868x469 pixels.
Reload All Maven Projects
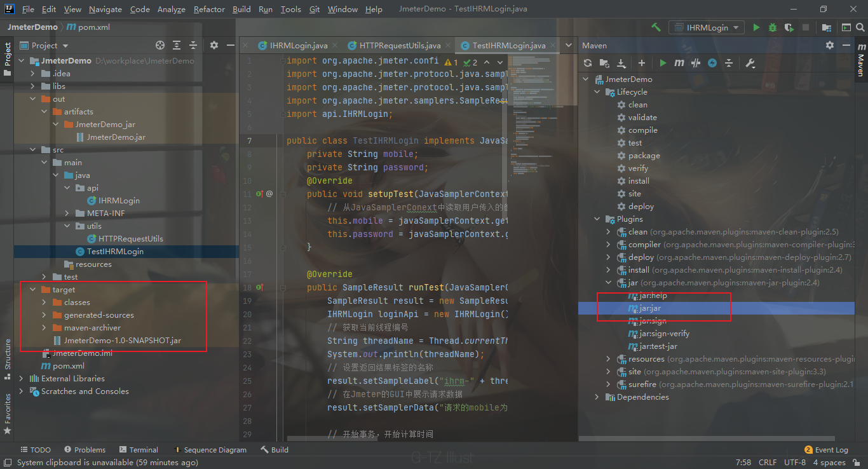[588, 63]
